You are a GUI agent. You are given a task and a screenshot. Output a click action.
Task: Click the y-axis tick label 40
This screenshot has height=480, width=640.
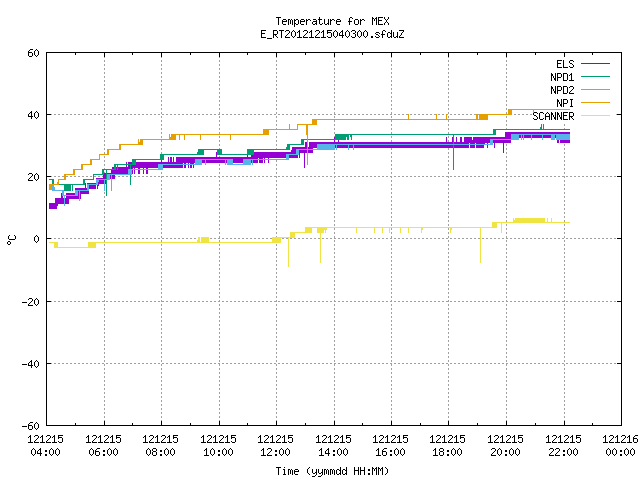pyautogui.click(x=33, y=115)
